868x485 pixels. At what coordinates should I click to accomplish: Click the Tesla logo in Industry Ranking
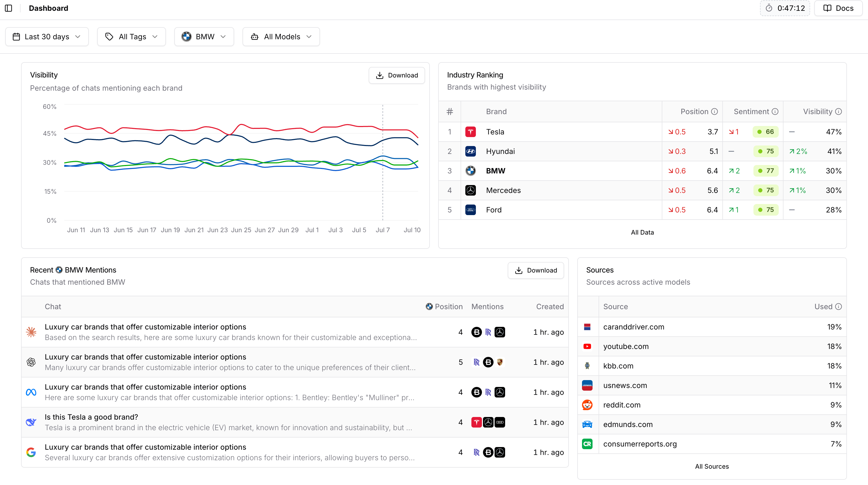[x=470, y=132]
